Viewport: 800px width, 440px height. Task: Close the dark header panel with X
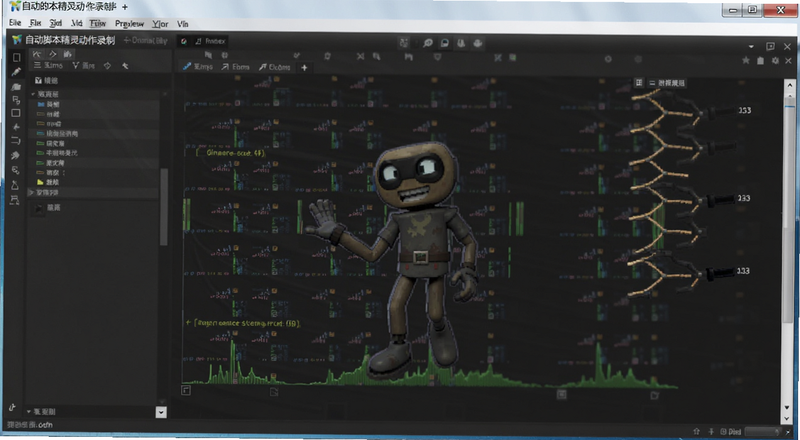pos(787,46)
